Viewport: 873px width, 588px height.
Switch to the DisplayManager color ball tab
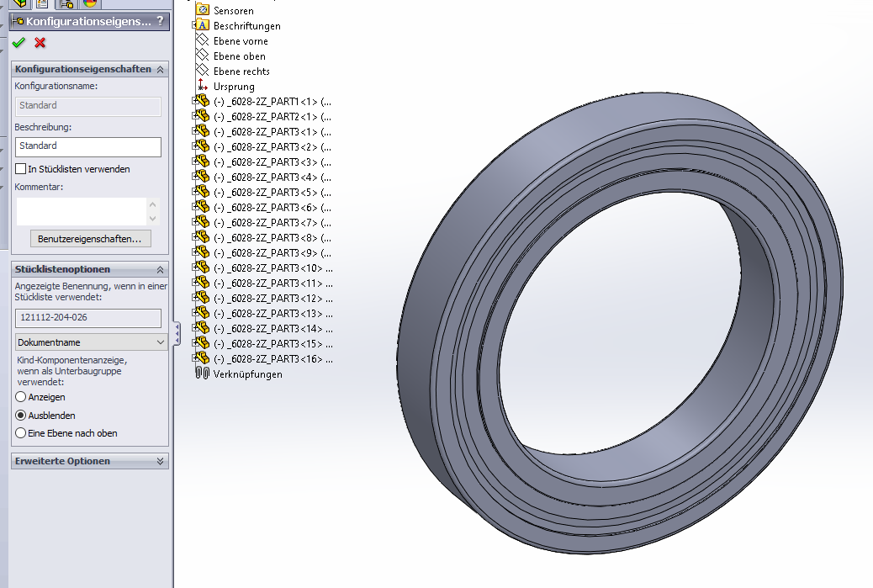click(x=90, y=3)
